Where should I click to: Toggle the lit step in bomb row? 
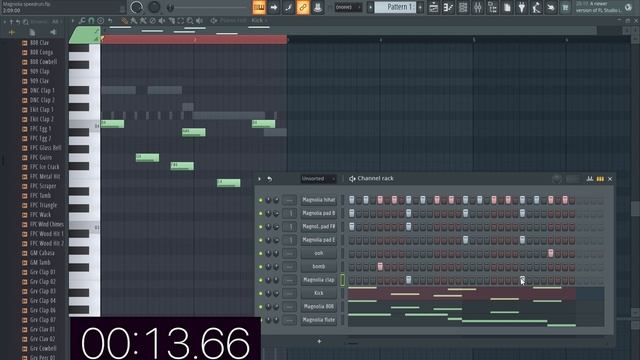(380, 267)
